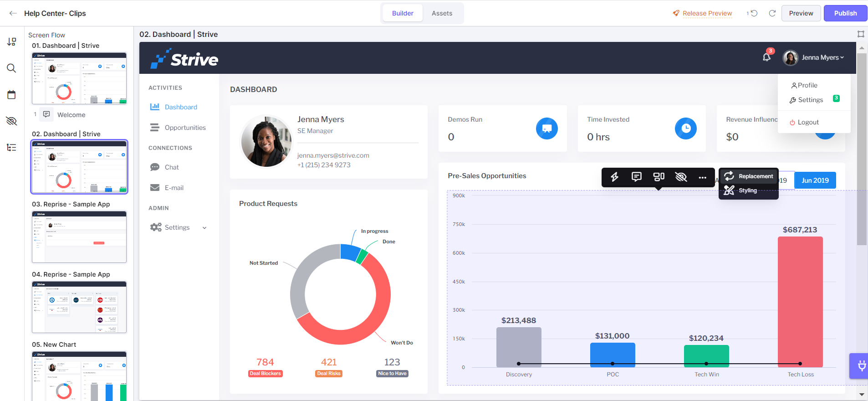The width and height of the screenshot is (868, 401).
Task: Select Logout in the user menu
Action: 804,122
